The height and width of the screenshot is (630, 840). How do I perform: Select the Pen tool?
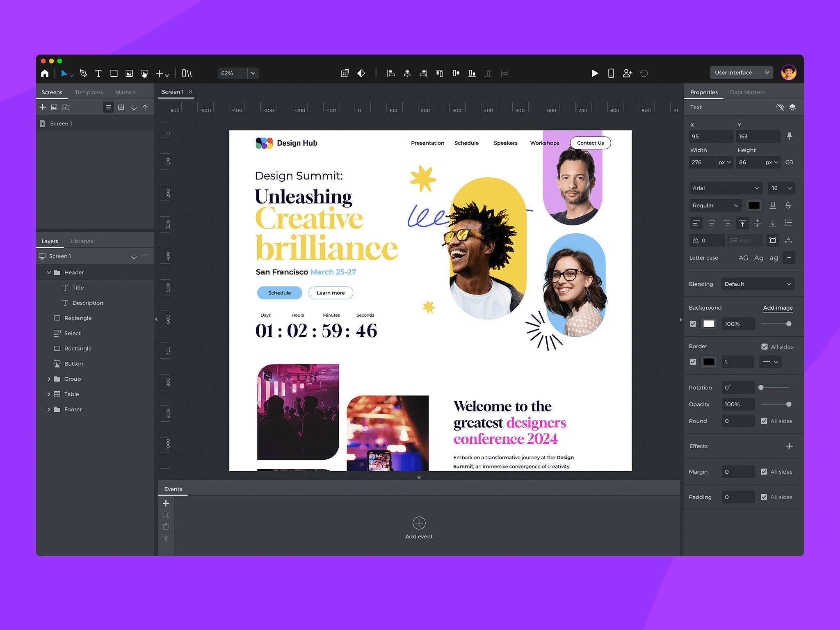(x=83, y=73)
